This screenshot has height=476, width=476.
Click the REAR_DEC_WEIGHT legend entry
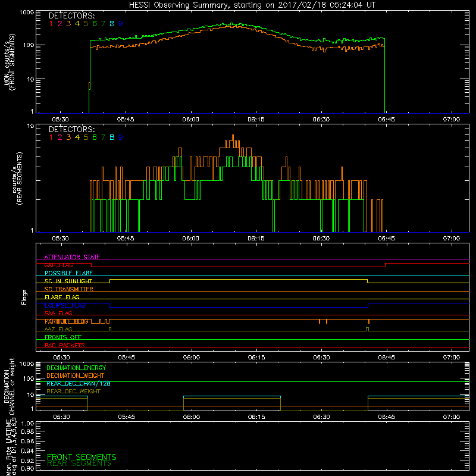(x=73, y=392)
